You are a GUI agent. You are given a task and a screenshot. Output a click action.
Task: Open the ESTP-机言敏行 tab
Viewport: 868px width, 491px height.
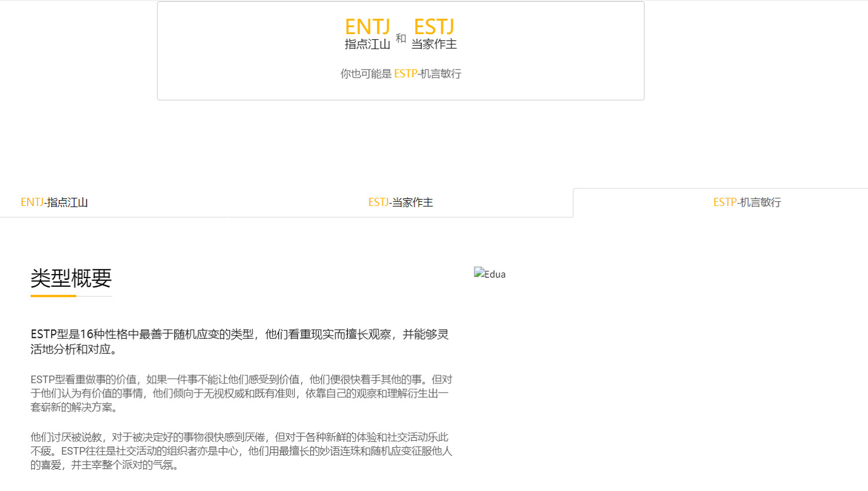[x=746, y=202]
